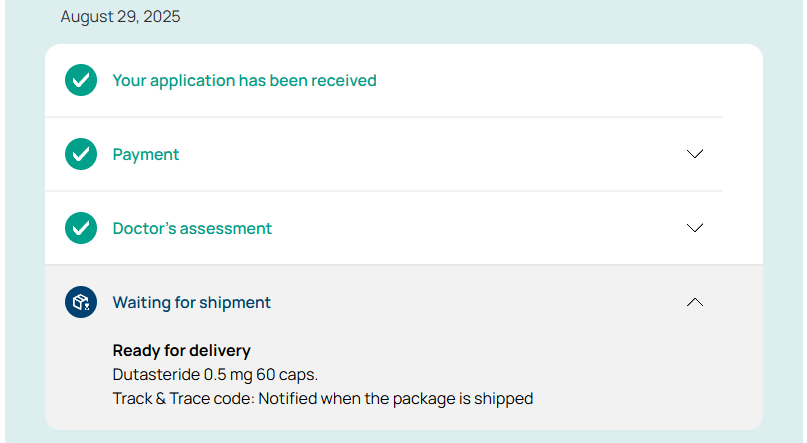The width and height of the screenshot is (807, 443).
Task: Click the Ready for delivery heading
Action: tap(182, 350)
